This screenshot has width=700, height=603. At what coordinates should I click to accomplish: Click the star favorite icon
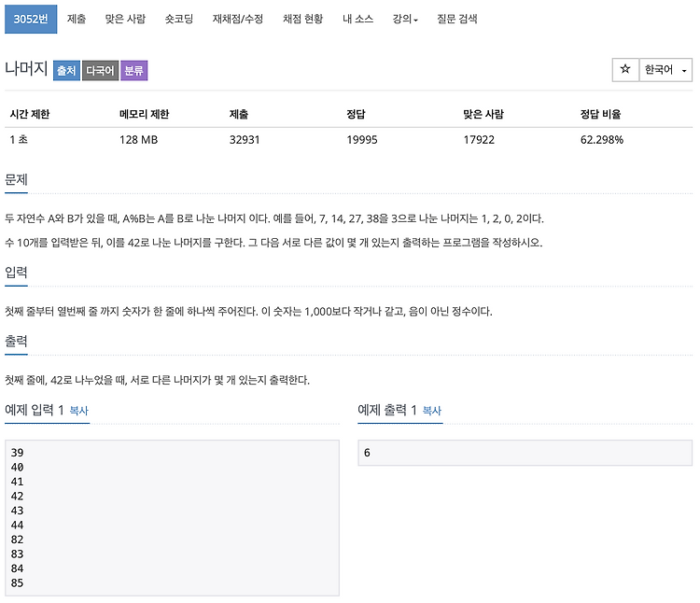pyautogui.click(x=625, y=70)
